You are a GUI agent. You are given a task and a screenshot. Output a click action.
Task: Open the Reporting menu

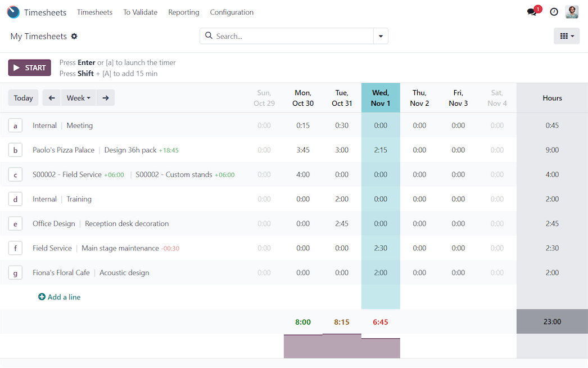tap(184, 12)
